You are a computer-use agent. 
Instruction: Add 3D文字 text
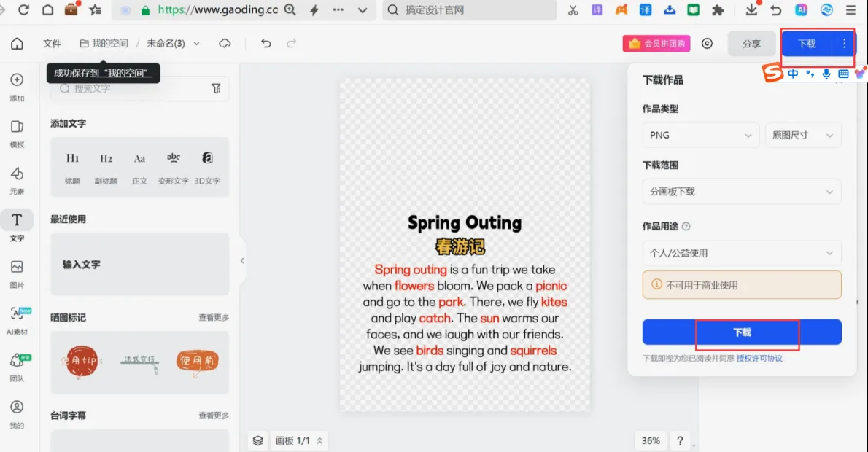point(207,168)
